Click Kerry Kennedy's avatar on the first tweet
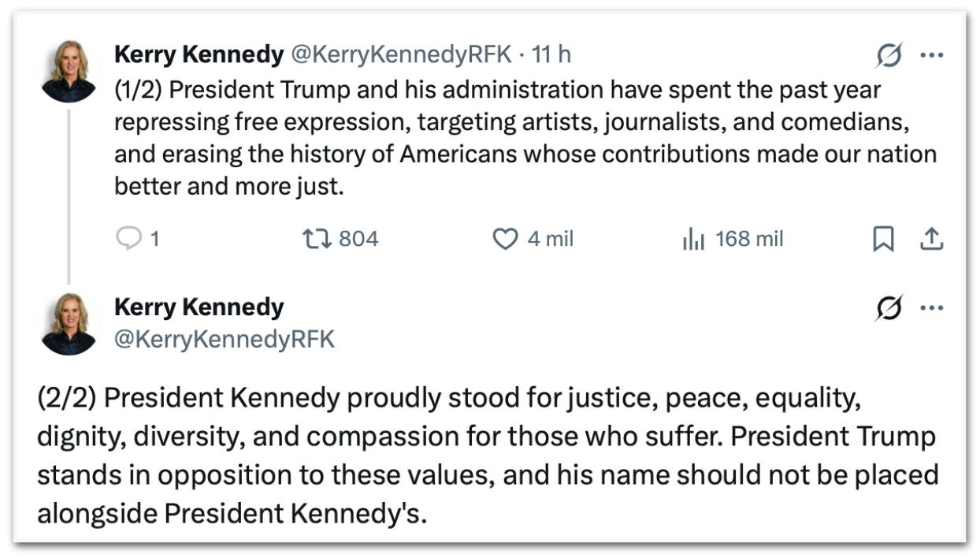The width and height of the screenshot is (980, 558). click(69, 72)
